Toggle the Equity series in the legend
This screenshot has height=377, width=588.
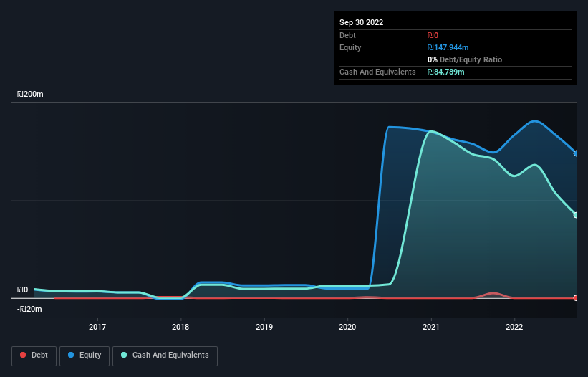tap(85, 355)
